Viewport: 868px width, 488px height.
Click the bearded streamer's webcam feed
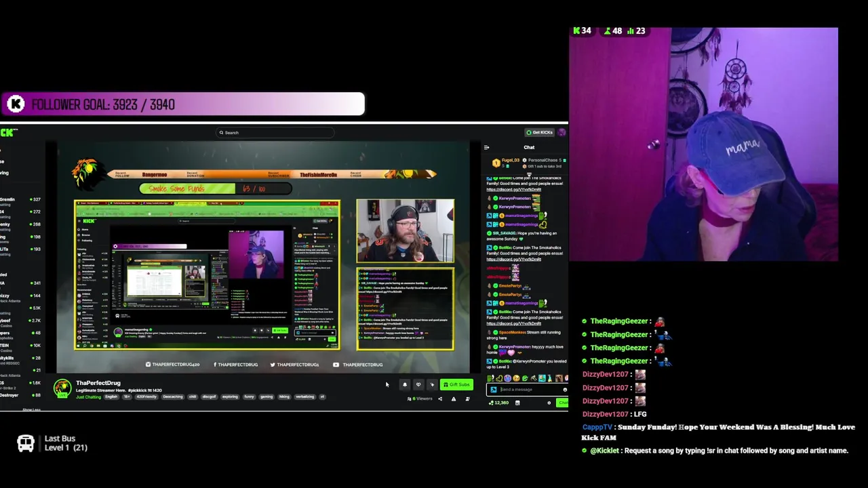click(406, 230)
